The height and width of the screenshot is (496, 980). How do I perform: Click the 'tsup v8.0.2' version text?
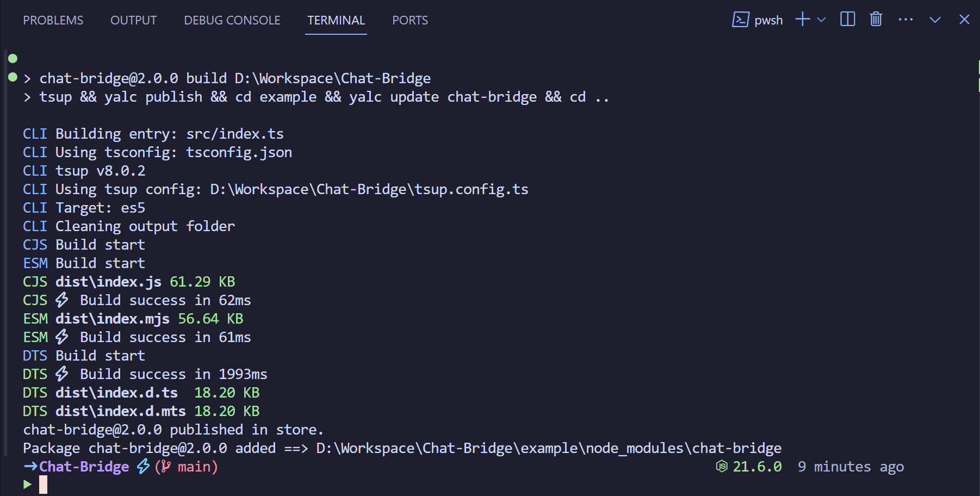(x=101, y=171)
